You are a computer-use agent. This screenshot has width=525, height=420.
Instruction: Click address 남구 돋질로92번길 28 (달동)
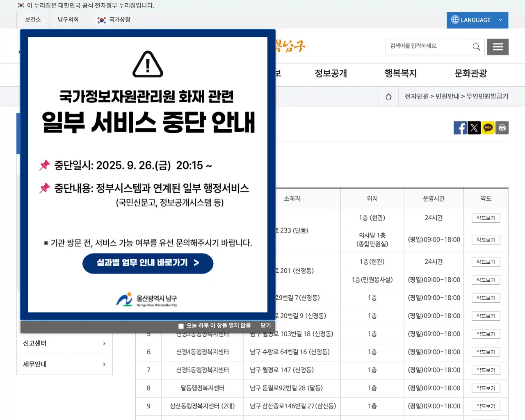coord(286,388)
